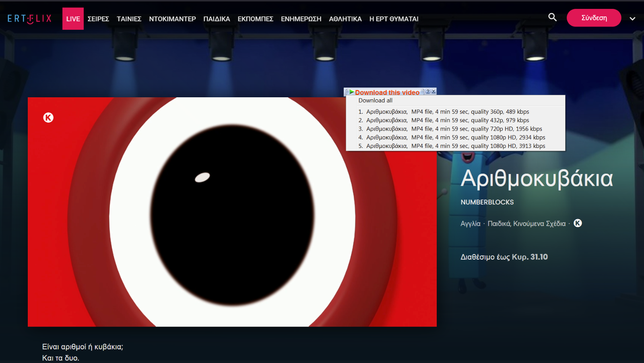
Task: Select the 720p HD 1956 kbps option
Action: (x=453, y=129)
